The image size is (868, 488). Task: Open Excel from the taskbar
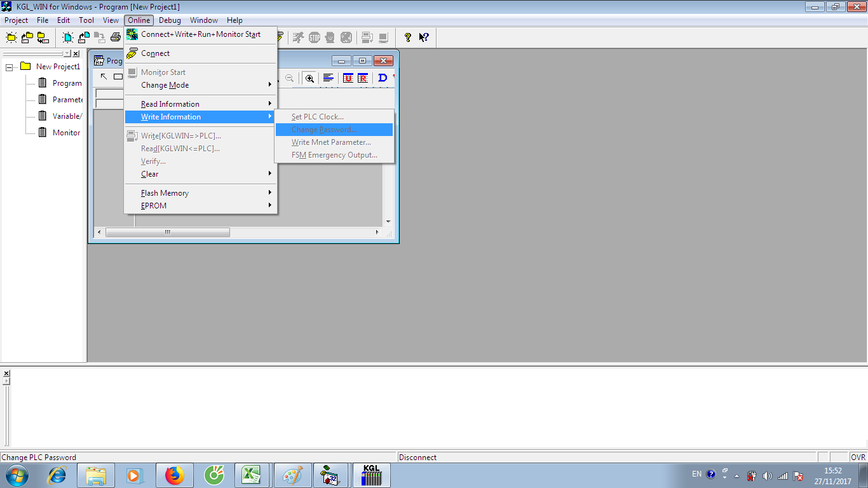(252, 475)
